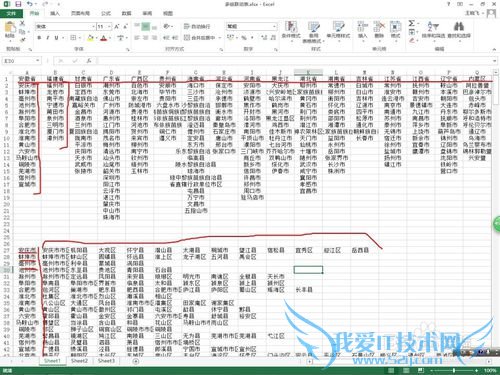This screenshot has height=375, width=500.
Task: Open Conditional Formatting in the styles group
Action: coord(291,30)
